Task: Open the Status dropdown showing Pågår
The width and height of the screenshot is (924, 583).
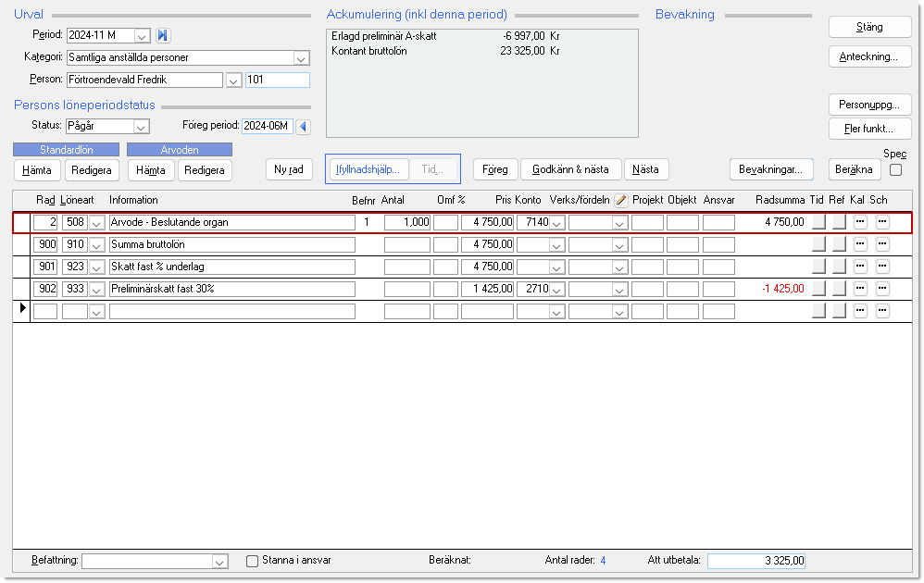Action: click(141, 127)
